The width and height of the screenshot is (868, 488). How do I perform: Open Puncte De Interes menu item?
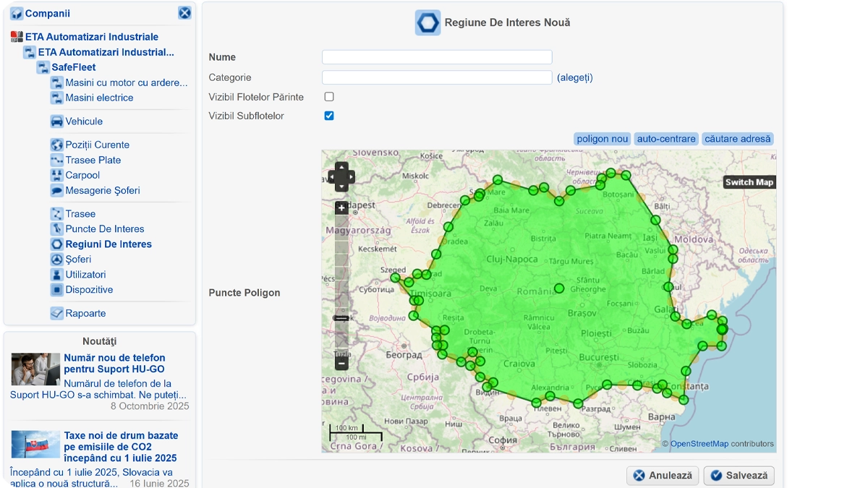pyautogui.click(x=104, y=229)
